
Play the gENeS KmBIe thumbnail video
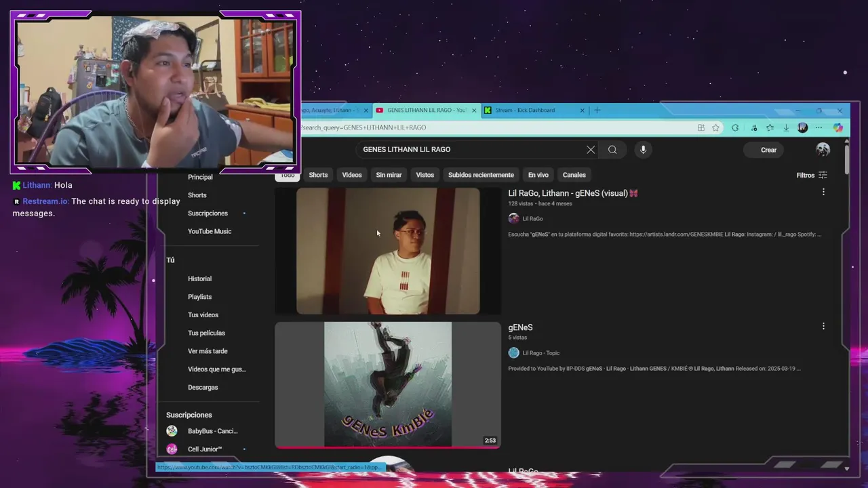tap(388, 384)
